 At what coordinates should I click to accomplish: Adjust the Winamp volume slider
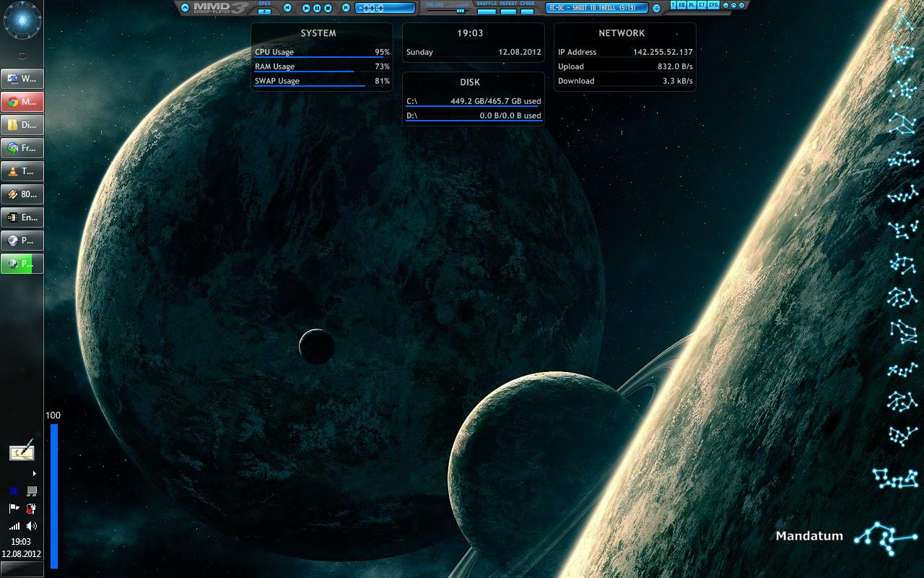(460, 10)
